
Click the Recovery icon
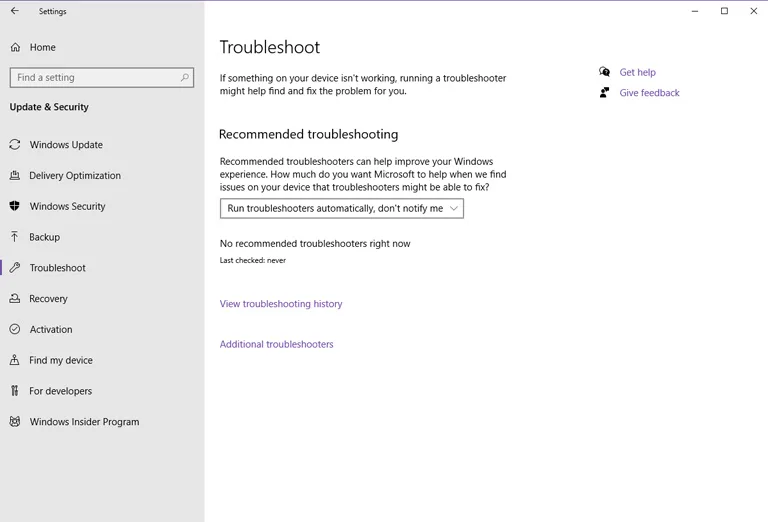[15, 298]
